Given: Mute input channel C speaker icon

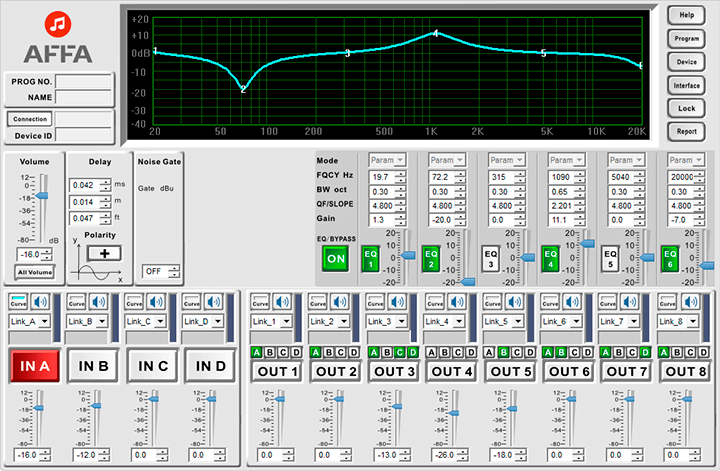Looking at the screenshot, I should click(x=156, y=302).
